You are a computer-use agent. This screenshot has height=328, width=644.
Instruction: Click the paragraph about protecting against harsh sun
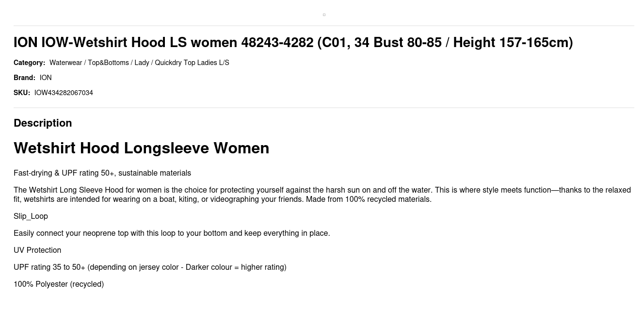[322, 195]
